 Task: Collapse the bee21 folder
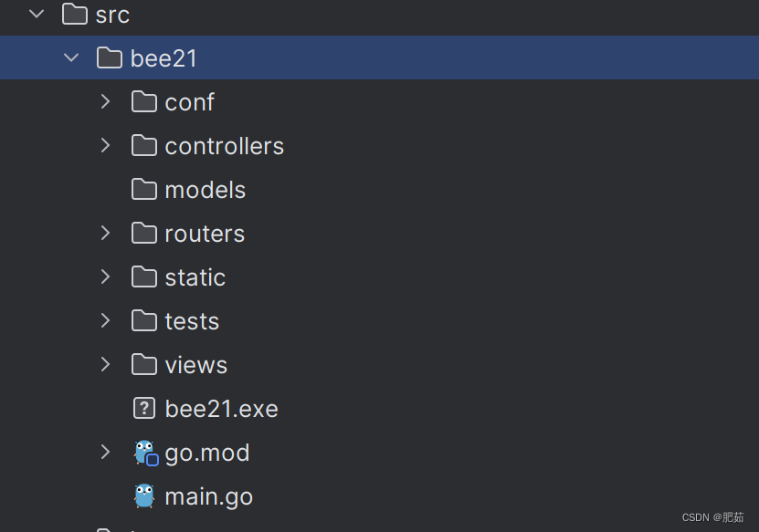click(71, 57)
